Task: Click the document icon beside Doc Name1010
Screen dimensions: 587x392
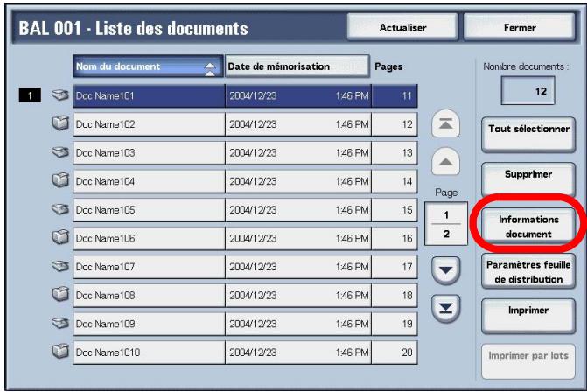Action: point(60,351)
